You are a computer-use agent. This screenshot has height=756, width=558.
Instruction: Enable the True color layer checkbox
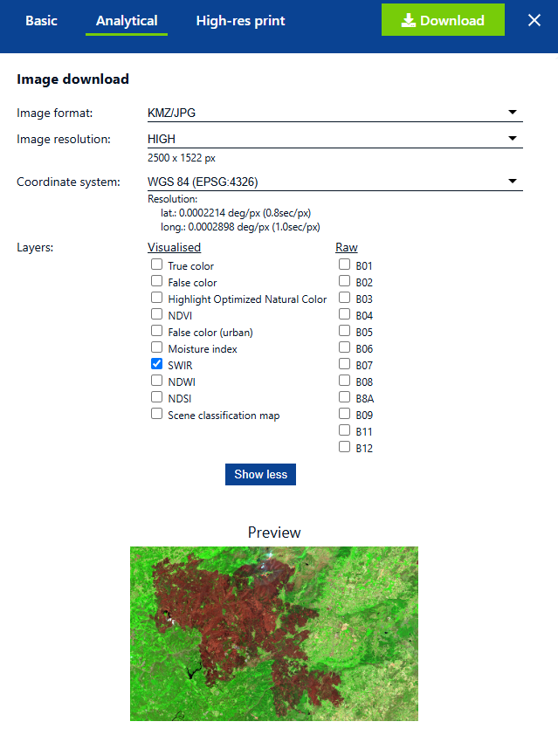tap(157, 265)
